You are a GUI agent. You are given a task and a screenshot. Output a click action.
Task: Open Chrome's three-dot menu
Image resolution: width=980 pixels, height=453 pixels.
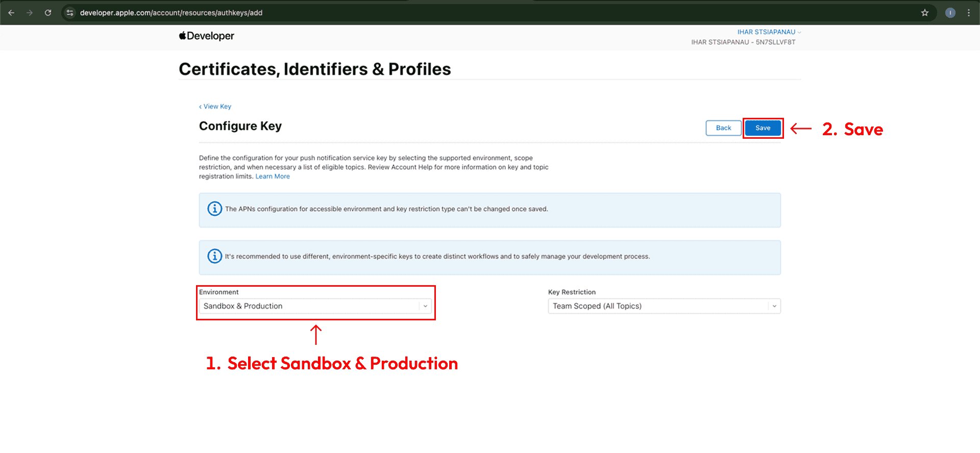click(x=968, y=13)
